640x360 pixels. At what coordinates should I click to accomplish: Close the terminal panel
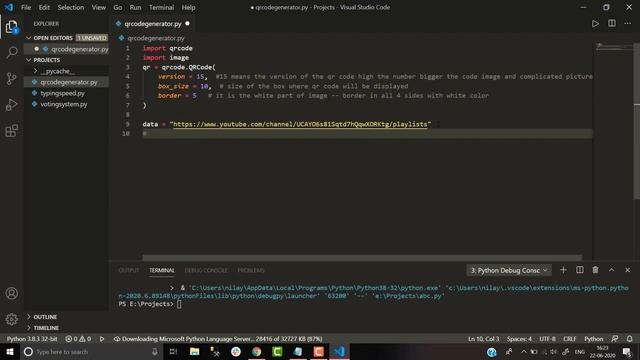[x=628, y=270]
